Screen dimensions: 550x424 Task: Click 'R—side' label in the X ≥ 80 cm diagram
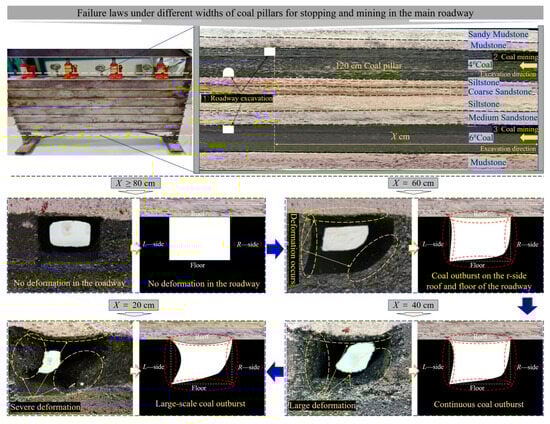248,244
